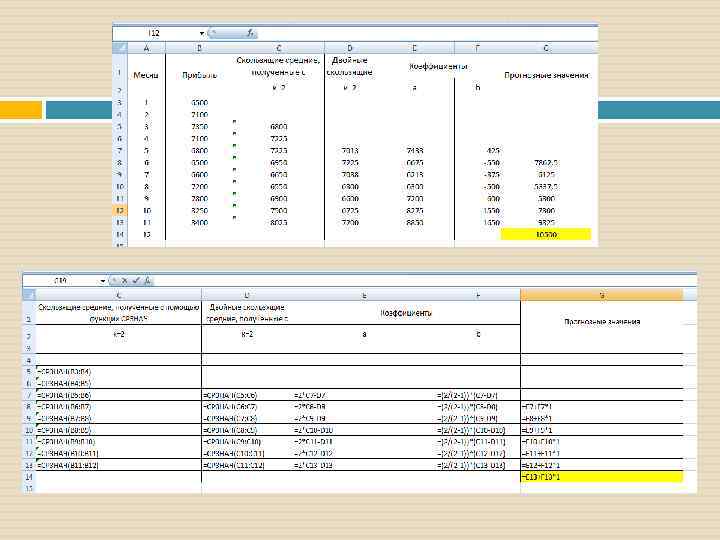Click profit value 8250 for month 10

(x=199, y=210)
